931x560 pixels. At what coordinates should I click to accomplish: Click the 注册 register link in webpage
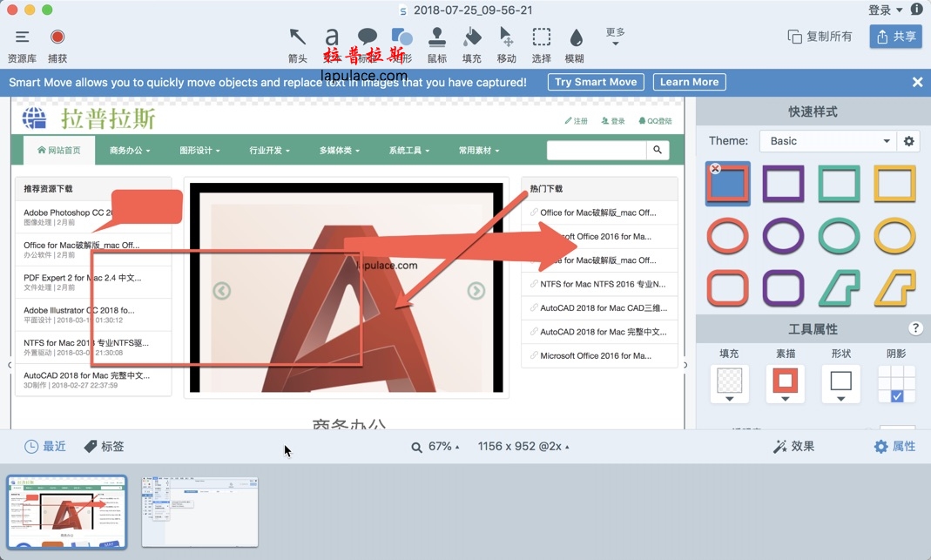point(576,121)
